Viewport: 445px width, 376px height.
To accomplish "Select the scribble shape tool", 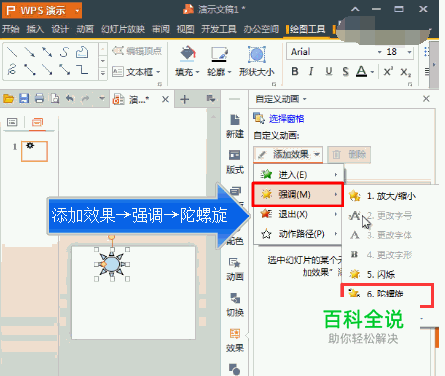I will point(12,69).
